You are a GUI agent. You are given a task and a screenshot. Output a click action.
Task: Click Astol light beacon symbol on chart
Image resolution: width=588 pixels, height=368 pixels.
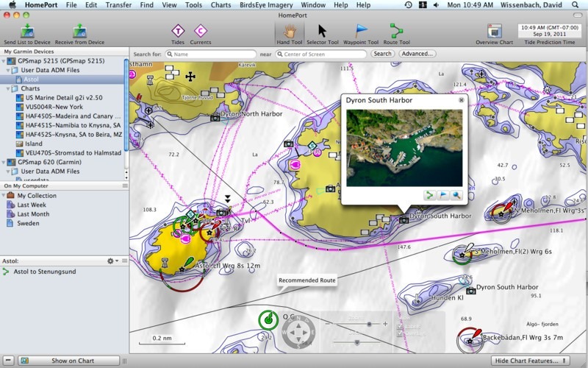182,269
